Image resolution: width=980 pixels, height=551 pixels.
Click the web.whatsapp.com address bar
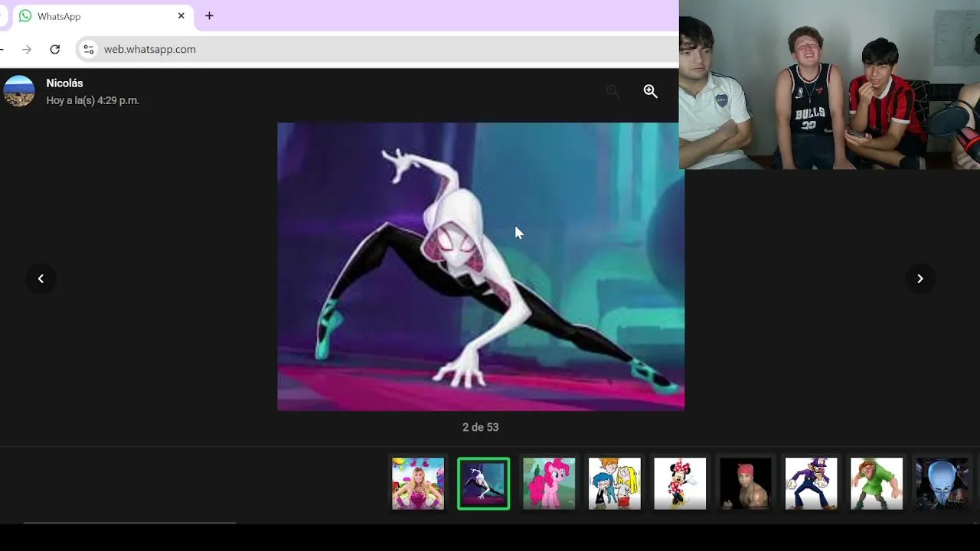click(378, 49)
